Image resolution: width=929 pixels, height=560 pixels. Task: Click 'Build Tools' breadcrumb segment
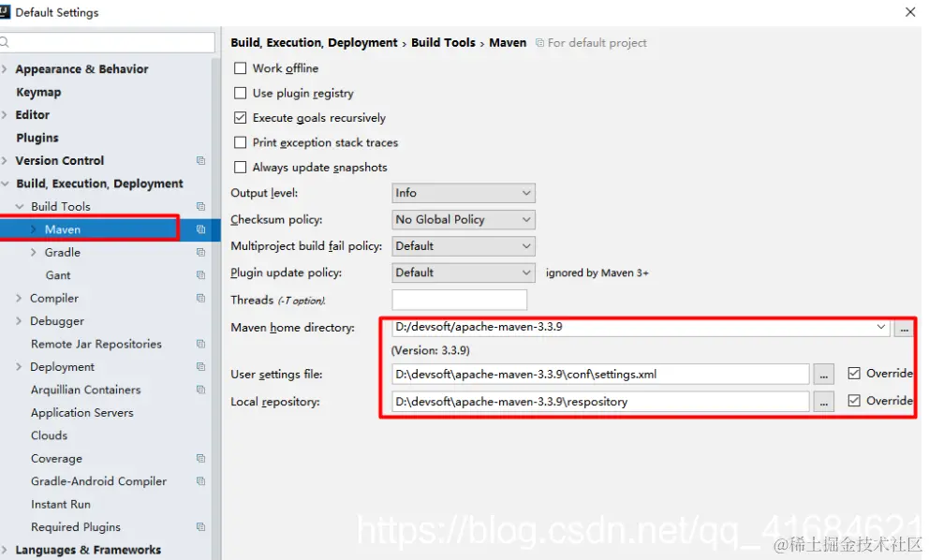point(443,43)
